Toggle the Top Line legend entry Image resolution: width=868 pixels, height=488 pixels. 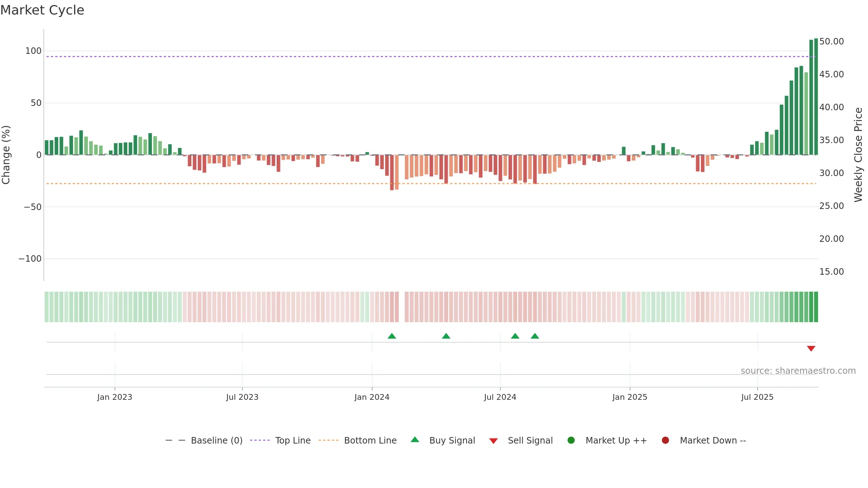(x=280, y=440)
